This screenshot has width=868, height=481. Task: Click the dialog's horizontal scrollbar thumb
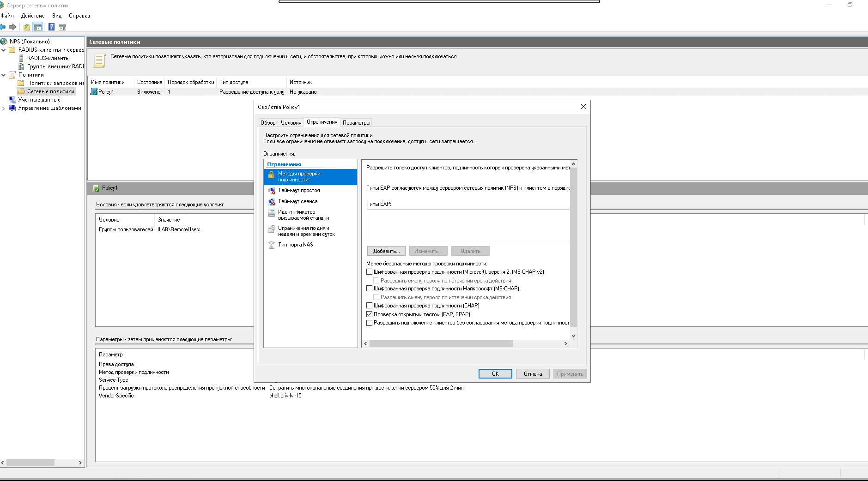coord(441,344)
